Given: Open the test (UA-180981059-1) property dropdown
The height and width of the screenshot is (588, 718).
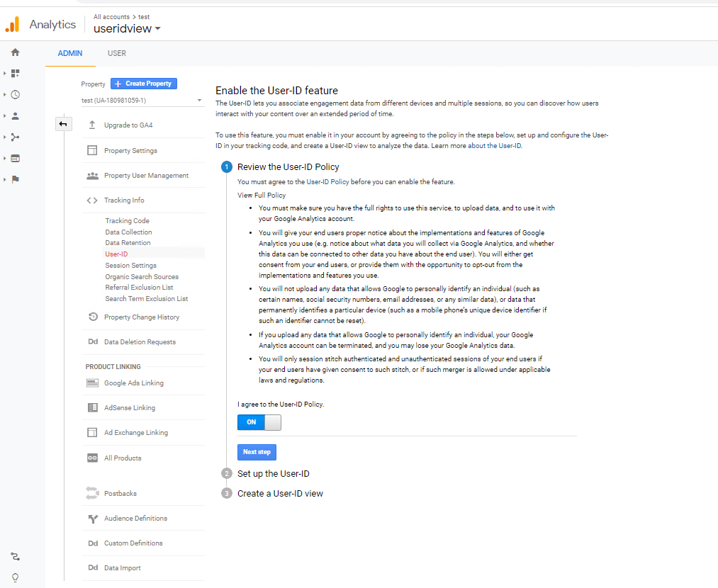Looking at the screenshot, I should pos(142,100).
